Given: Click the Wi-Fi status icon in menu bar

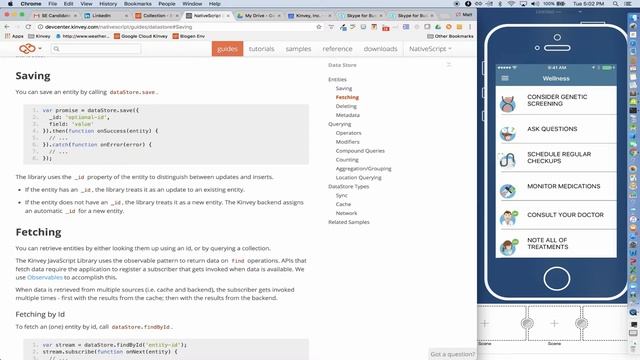Looking at the screenshot, I should point(511,4).
